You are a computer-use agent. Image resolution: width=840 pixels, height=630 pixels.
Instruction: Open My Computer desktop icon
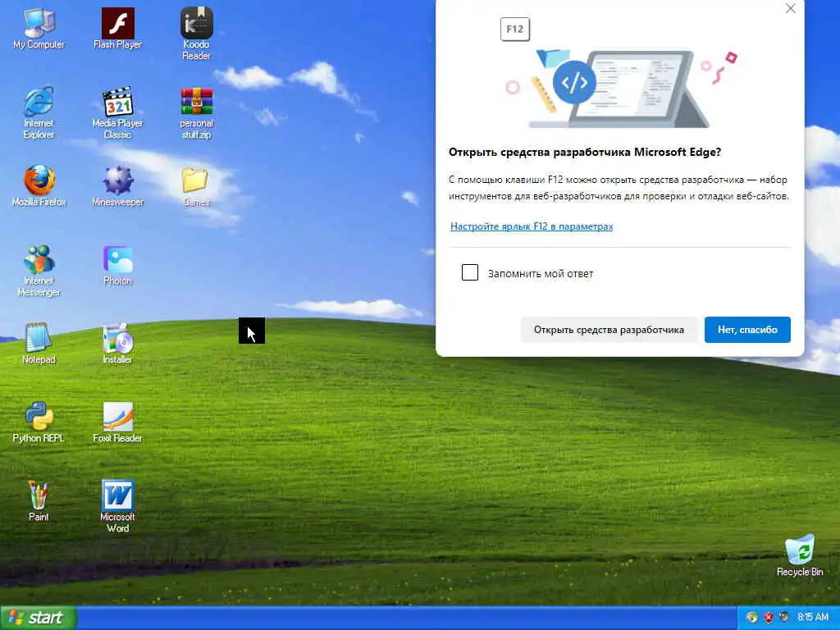click(x=39, y=29)
